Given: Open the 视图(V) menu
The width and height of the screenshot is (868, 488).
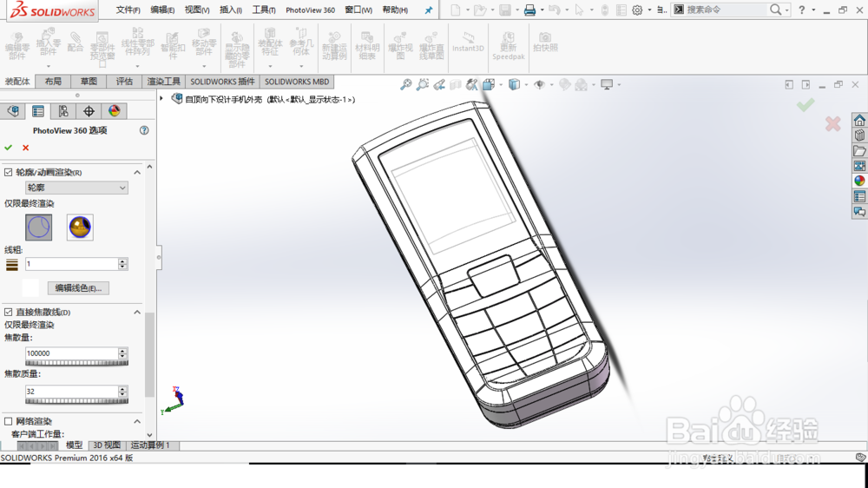Looking at the screenshot, I should pos(196,10).
